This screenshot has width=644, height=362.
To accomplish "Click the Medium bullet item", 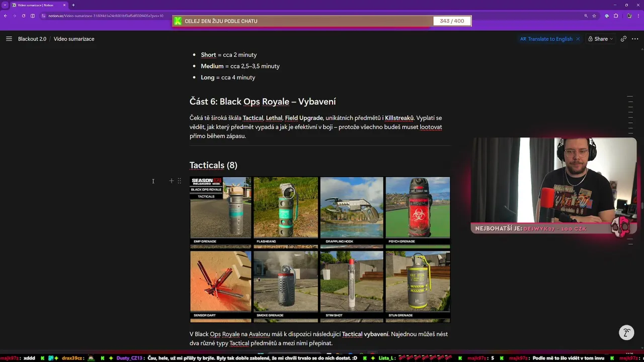I will [240, 66].
